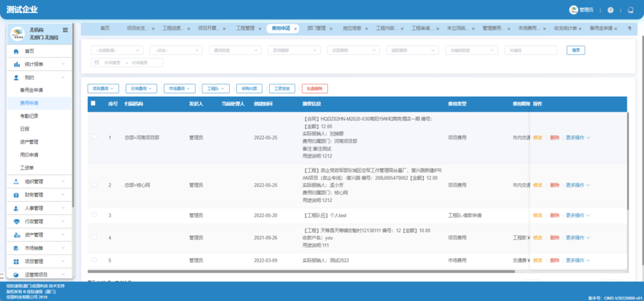
Task: Close the 收支统计表 tab with its x
Action: [580, 29]
